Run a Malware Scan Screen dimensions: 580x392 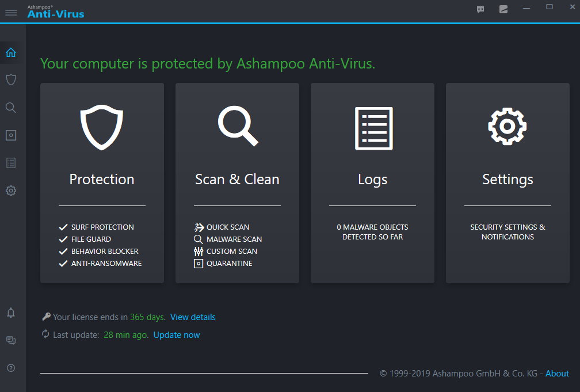(x=232, y=239)
